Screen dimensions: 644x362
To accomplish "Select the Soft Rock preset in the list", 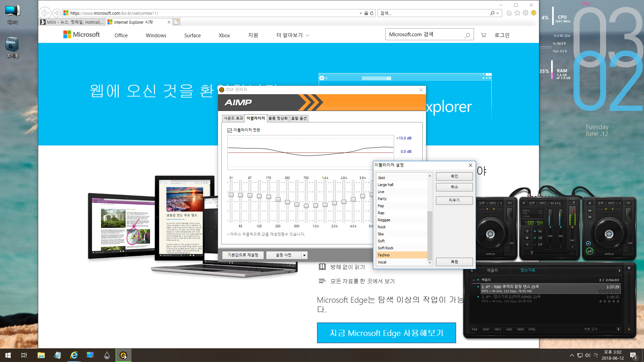I will [x=401, y=248].
